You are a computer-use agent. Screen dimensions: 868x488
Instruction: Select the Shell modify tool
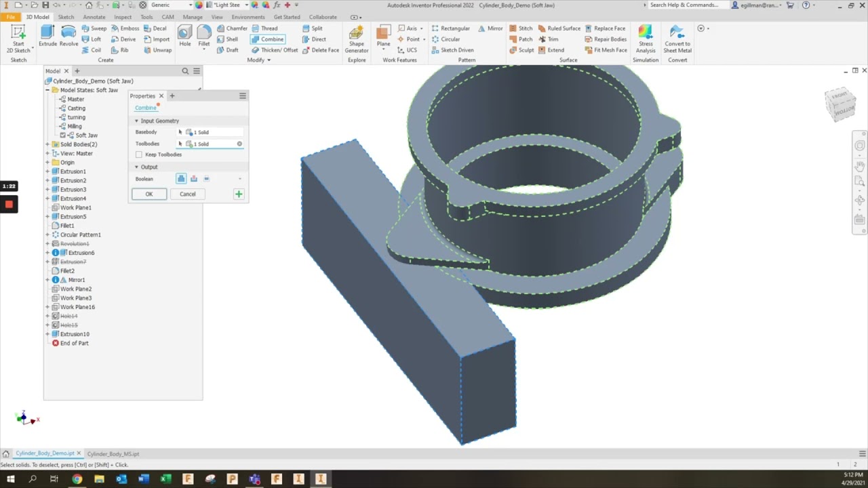pyautogui.click(x=231, y=39)
